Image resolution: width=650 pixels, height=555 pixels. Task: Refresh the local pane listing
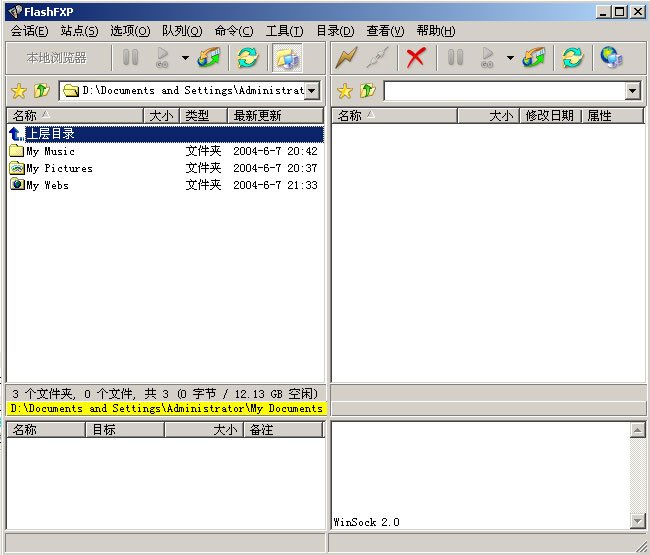247,57
